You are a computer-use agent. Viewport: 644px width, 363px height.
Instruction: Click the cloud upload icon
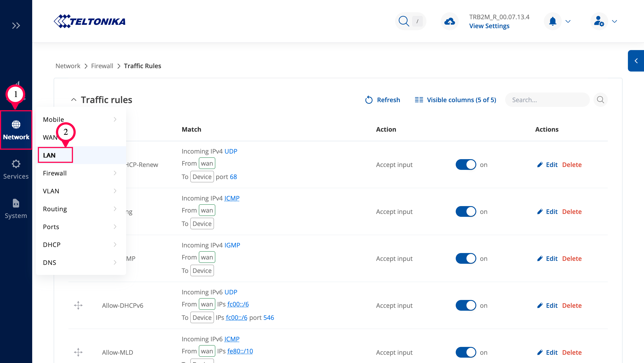(449, 21)
